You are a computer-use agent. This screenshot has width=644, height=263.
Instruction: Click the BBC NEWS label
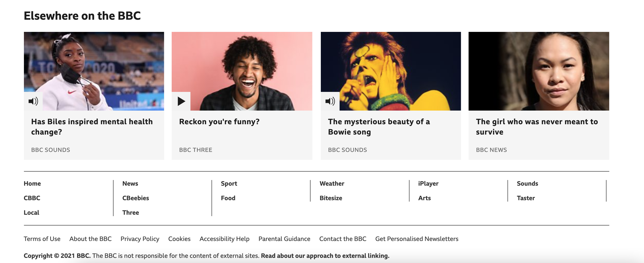click(x=491, y=150)
